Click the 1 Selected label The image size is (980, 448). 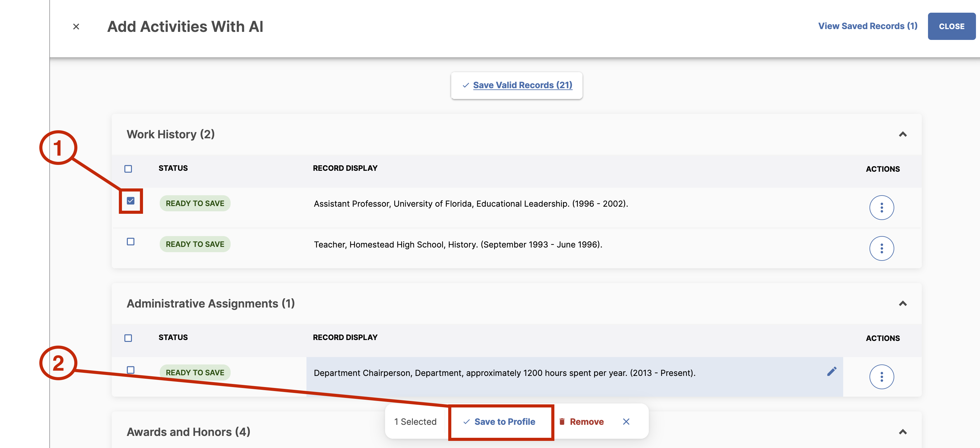coord(415,421)
